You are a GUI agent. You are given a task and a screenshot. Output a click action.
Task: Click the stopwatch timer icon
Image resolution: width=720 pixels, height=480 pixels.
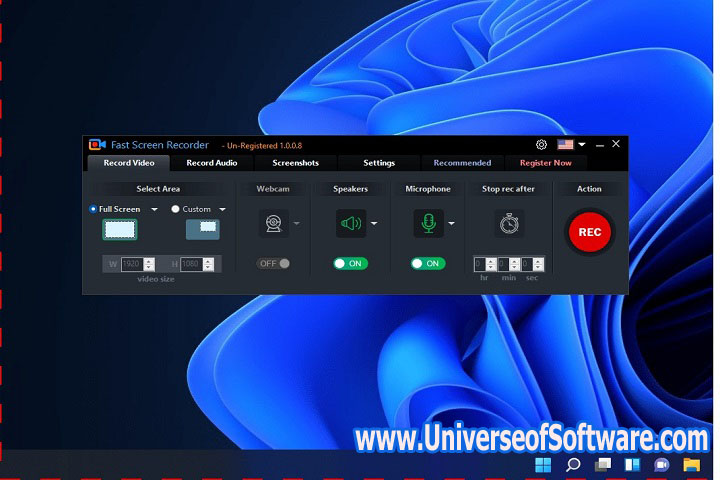[x=509, y=224]
